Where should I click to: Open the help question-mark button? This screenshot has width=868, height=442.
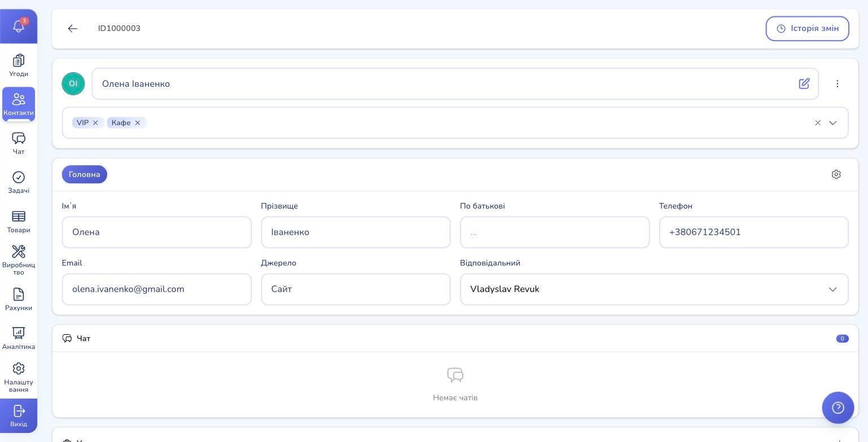click(838, 408)
